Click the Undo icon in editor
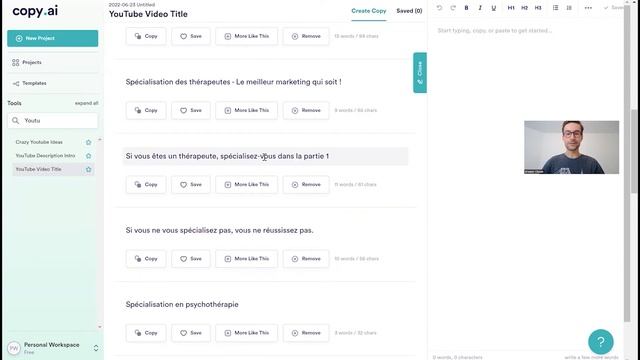Viewport: 640px width, 360px height. 439,8
